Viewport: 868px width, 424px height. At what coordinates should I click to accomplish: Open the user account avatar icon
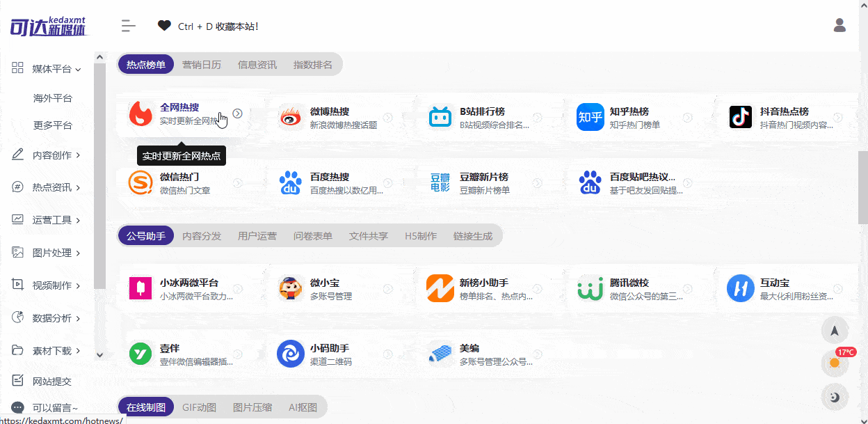point(839,26)
